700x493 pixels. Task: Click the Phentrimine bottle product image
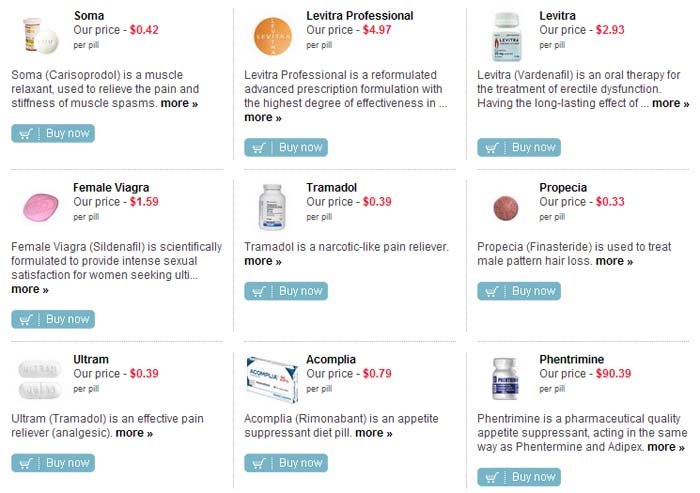click(506, 379)
